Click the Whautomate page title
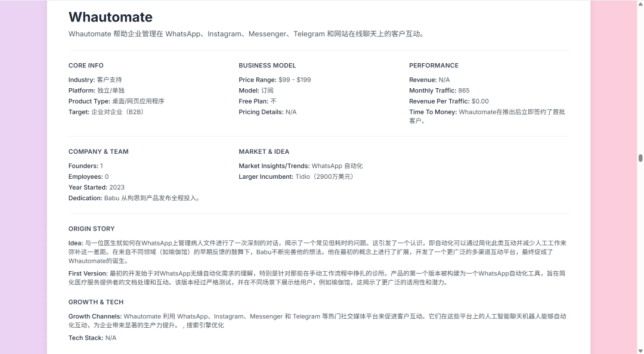 point(110,17)
